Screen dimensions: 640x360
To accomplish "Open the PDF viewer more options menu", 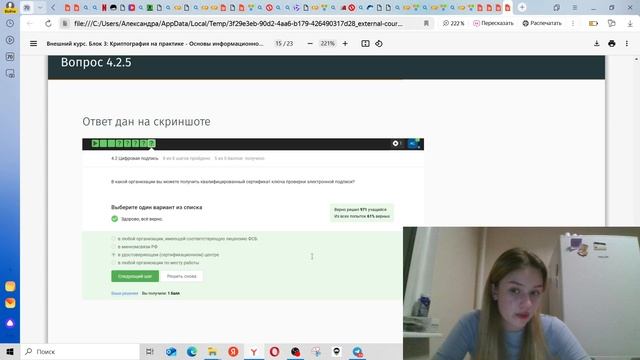I will 627,43.
